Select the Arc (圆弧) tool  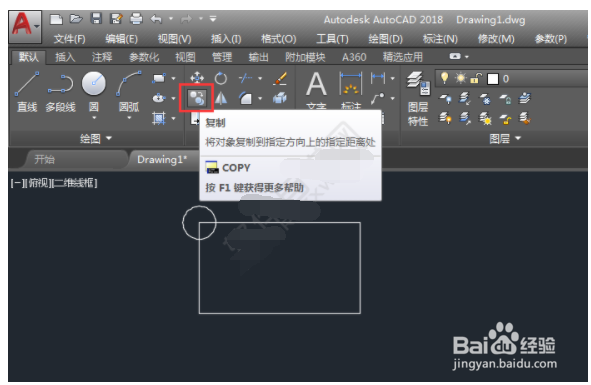[129, 92]
